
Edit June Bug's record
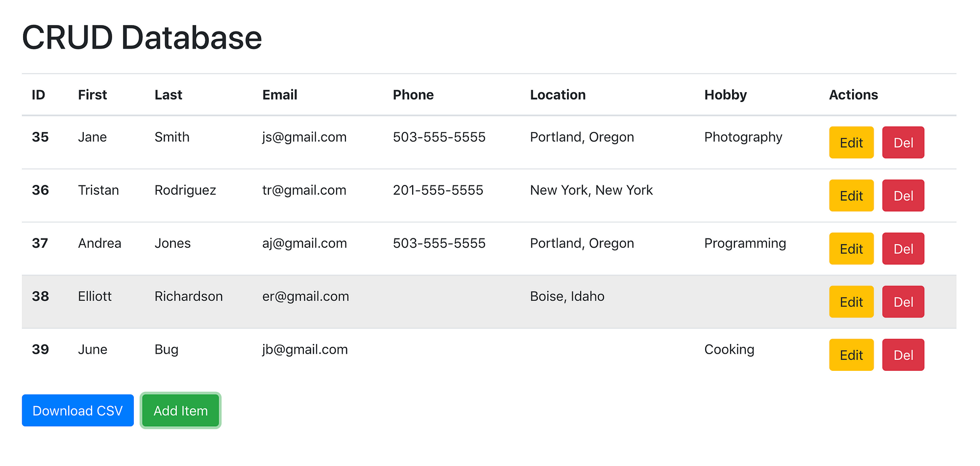click(851, 355)
